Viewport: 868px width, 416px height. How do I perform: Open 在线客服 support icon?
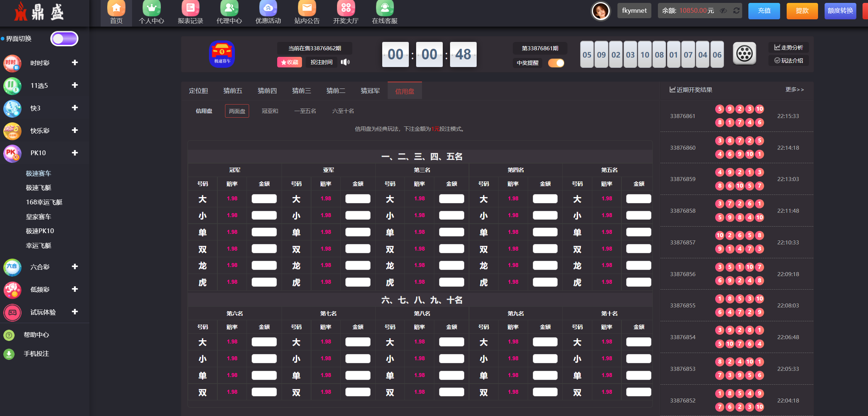coord(384,9)
